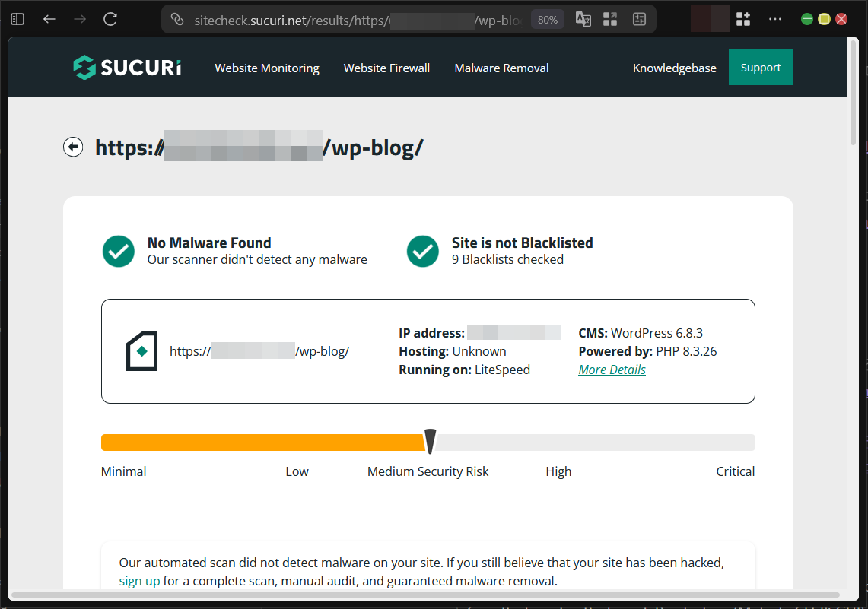The image size is (868, 609).
Task: Click the Support button
Action: click(x=761, y=67)
